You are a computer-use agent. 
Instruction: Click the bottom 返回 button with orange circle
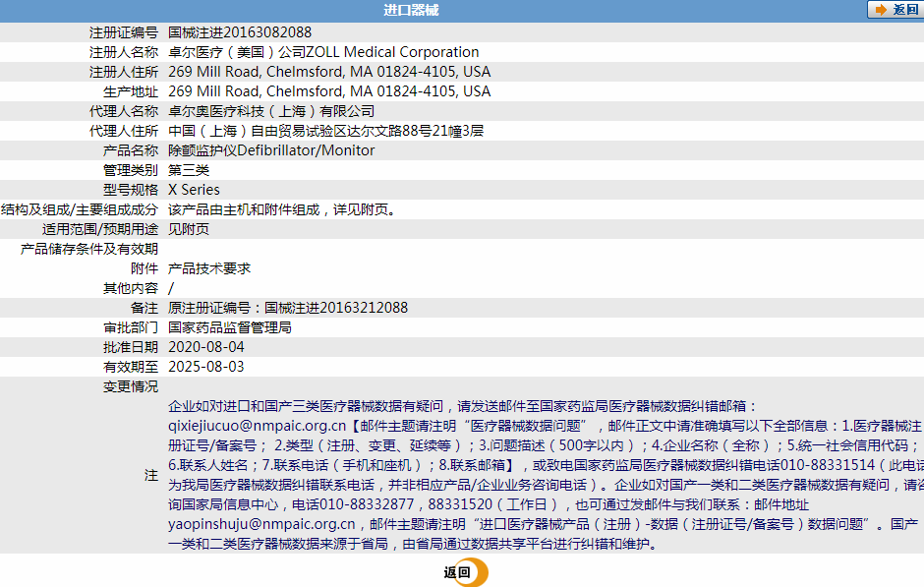[466, 572]
